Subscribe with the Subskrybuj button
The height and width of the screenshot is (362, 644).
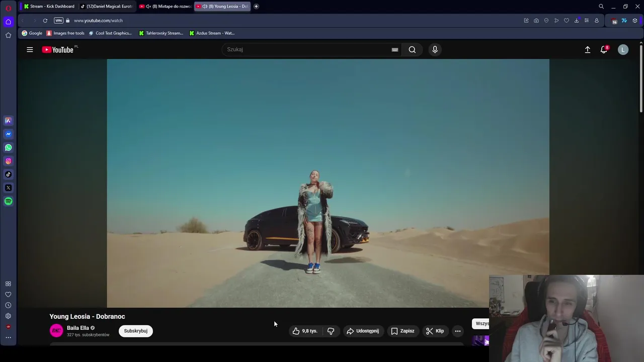pyautogui.click(x=136, y=331)
